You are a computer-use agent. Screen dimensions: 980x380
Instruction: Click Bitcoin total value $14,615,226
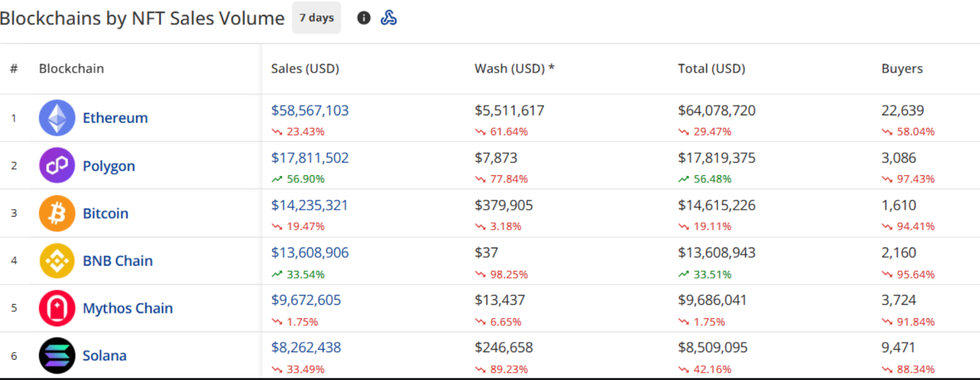717,205
